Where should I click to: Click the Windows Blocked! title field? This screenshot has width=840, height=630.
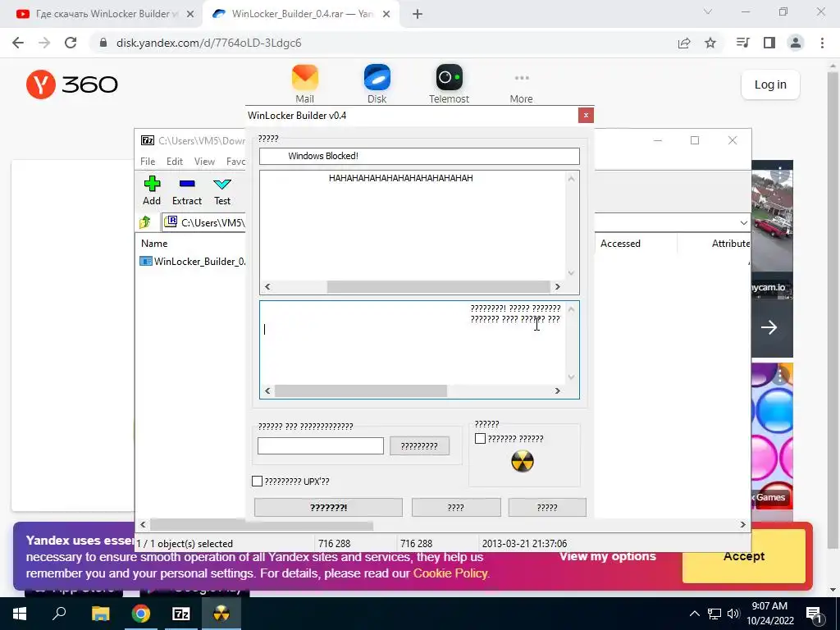pyautogui.click(x=419, y=156)
